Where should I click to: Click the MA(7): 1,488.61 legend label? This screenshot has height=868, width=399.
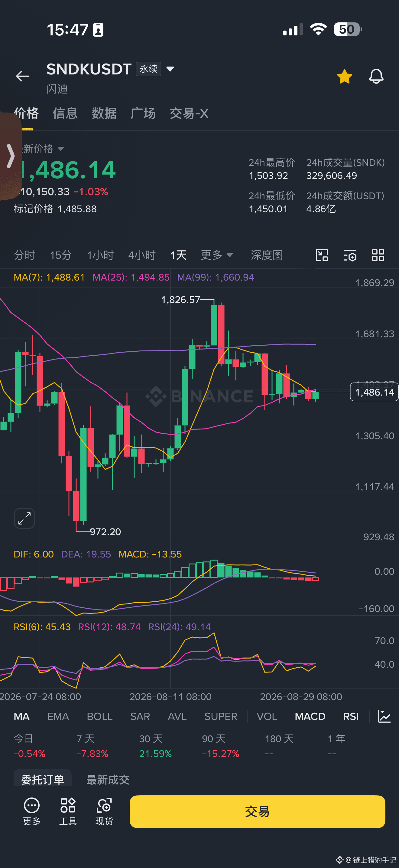pos(49,277)
